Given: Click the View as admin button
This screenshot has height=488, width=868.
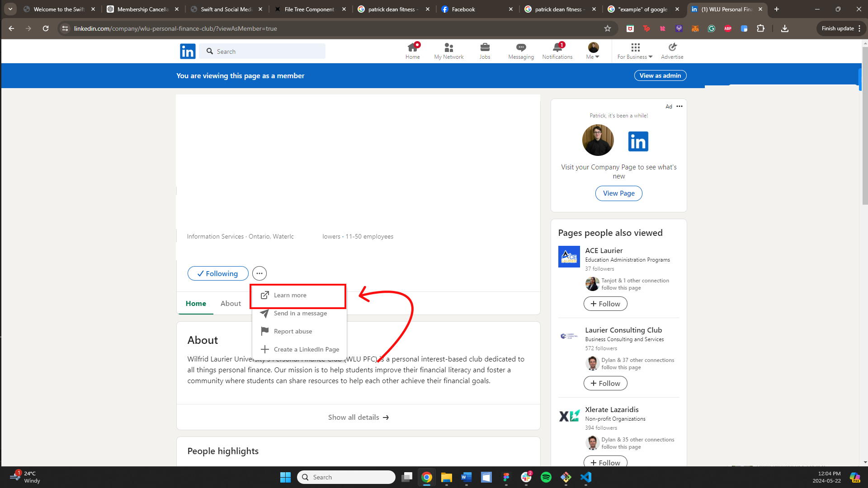Looking at the screenshot, I should (660, 75).
